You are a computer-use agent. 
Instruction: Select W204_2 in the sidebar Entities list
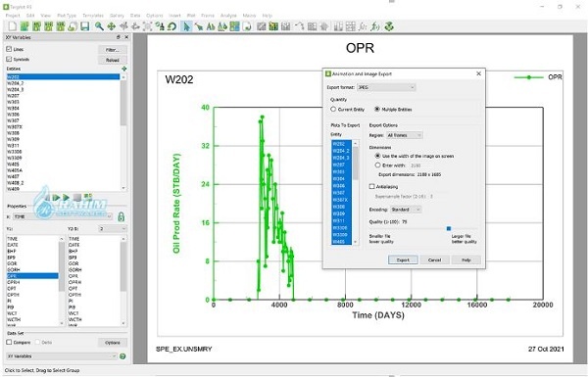(x=63, y=83)
